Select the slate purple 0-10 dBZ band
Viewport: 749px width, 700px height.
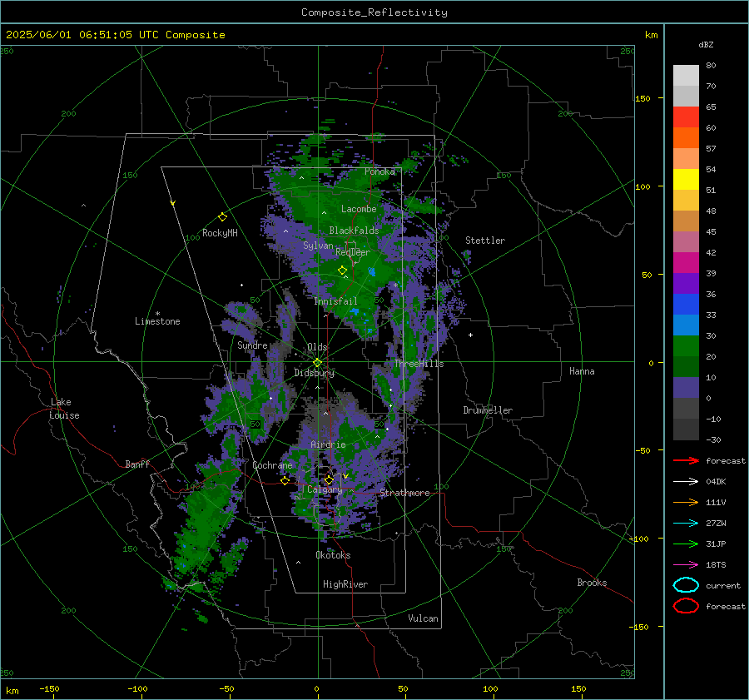coord(686,388)
